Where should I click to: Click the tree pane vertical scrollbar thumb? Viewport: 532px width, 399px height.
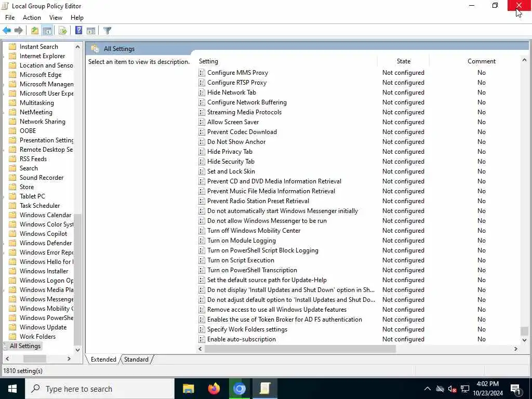(x=77, y=279)
